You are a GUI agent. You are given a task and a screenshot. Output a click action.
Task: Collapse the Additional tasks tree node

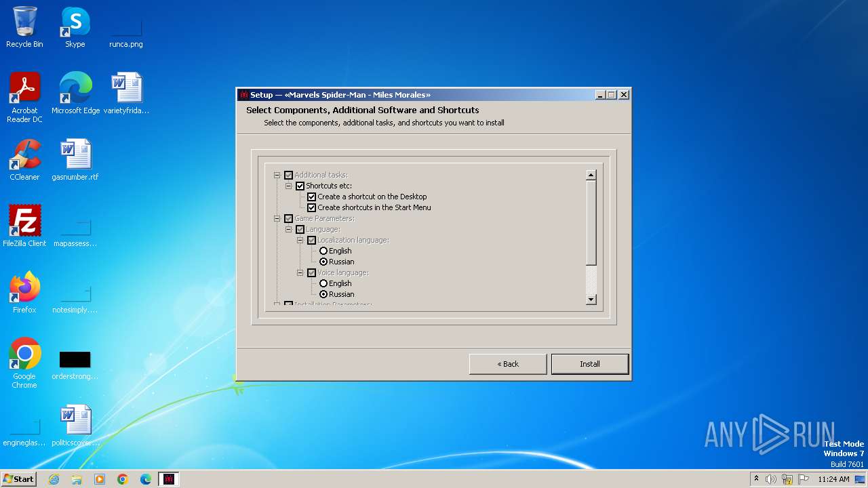click(277, 175)
